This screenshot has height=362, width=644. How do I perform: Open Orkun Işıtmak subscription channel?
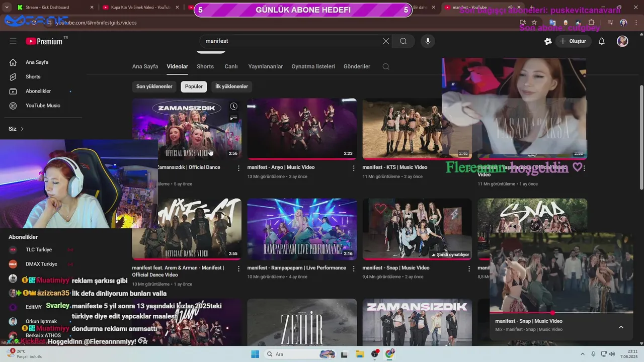(x=41, y=321)
